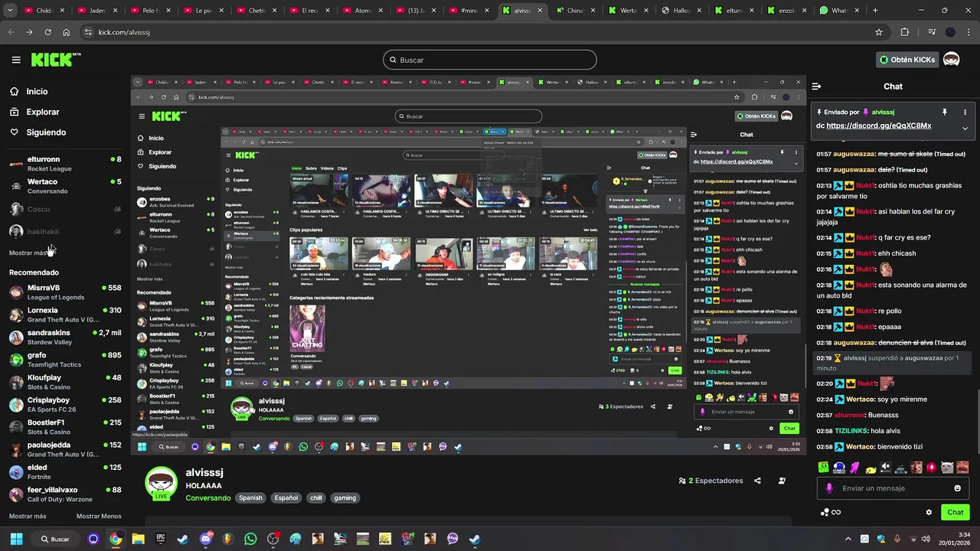Open offline hakihakii channel
This screenshot has width=980, height=551.
[x=64, y=231]
